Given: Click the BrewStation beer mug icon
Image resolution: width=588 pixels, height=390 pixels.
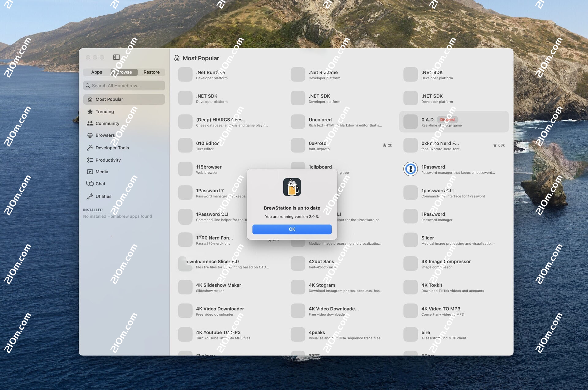Looking at the screenshot, I should (292, 187).
